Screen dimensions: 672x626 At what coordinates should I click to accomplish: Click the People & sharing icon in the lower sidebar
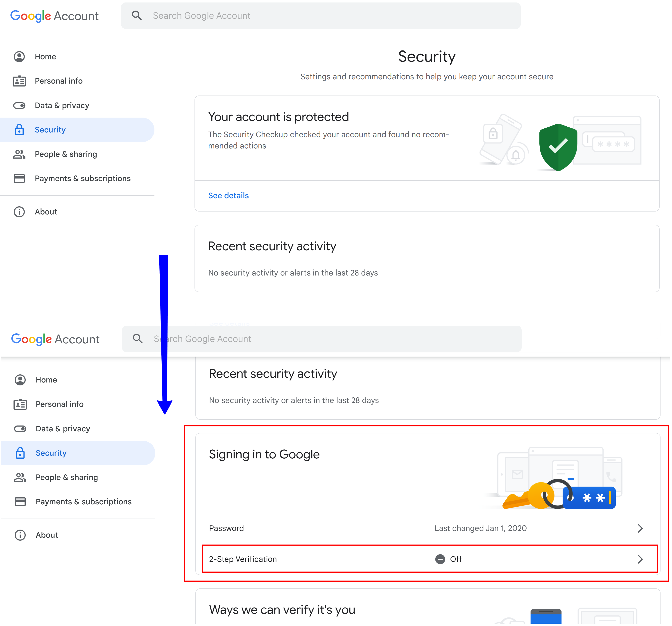click(20, 477)
